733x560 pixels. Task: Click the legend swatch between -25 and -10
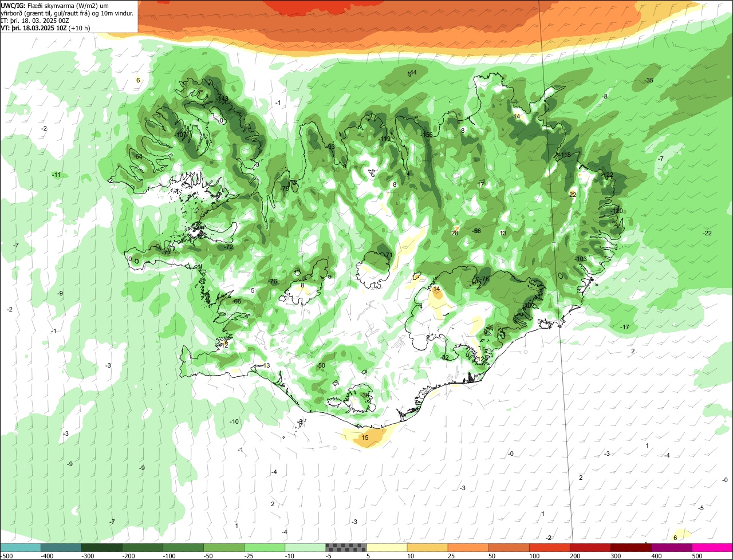[265, 547]
